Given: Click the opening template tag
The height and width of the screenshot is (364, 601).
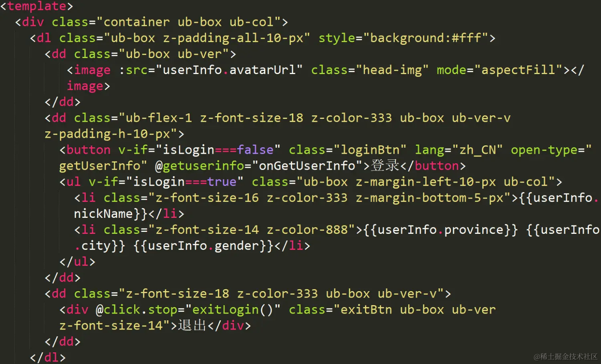Looking at the screenshot, I should 36,6.
